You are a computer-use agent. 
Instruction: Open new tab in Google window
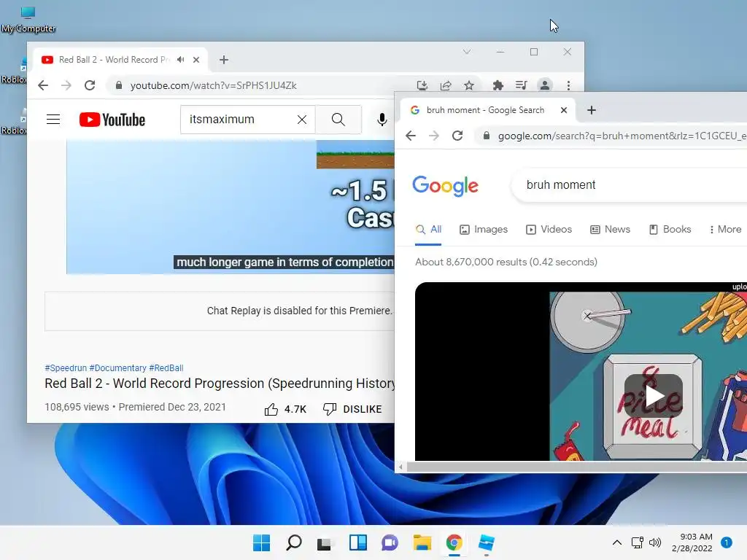point(592,110)
